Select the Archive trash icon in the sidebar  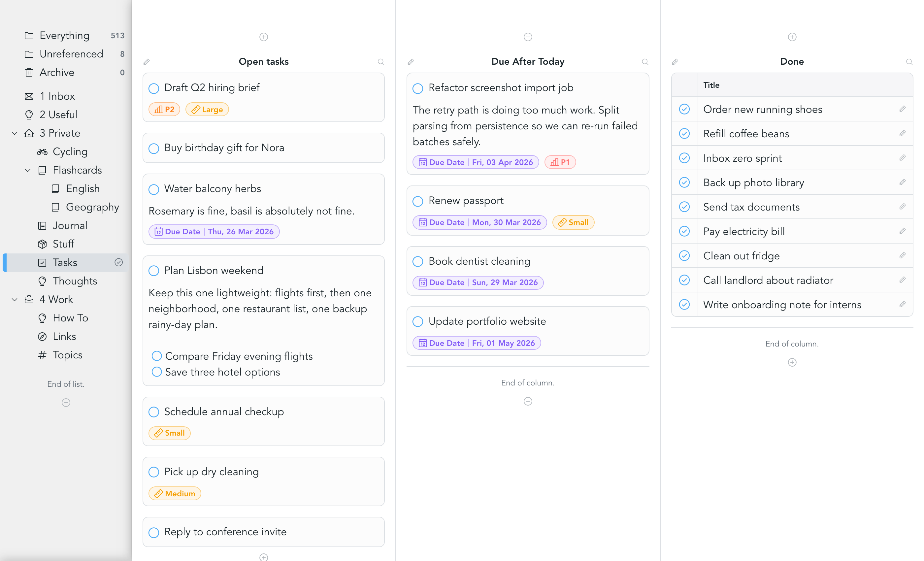pyautogui.click(x=29, y=72)
